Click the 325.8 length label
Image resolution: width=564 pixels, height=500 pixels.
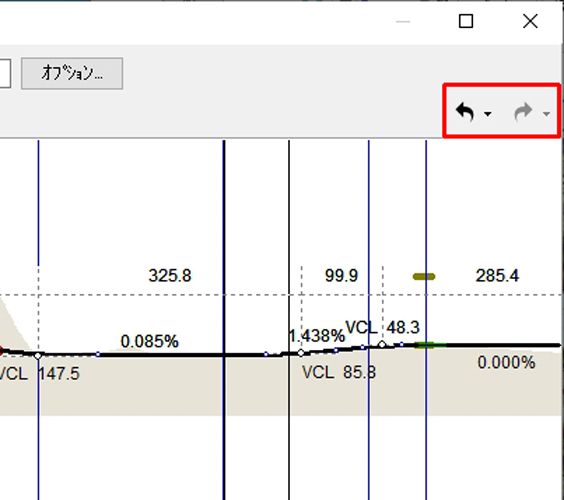[170, 276]
